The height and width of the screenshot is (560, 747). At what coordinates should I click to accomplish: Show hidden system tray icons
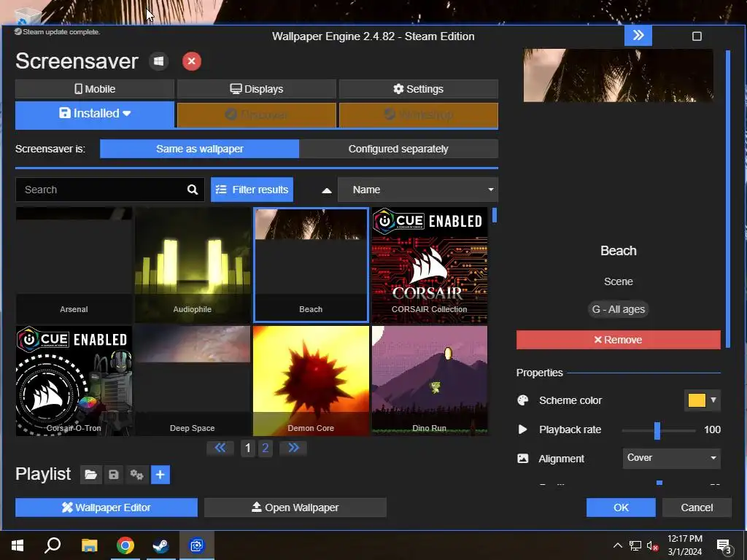click(x=617, y=545)
